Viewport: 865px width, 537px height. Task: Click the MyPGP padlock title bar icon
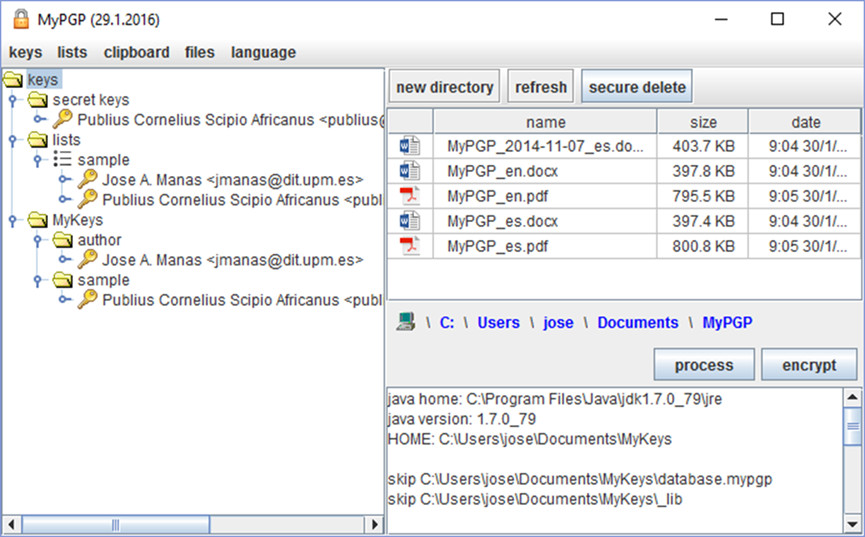(21, 19)
